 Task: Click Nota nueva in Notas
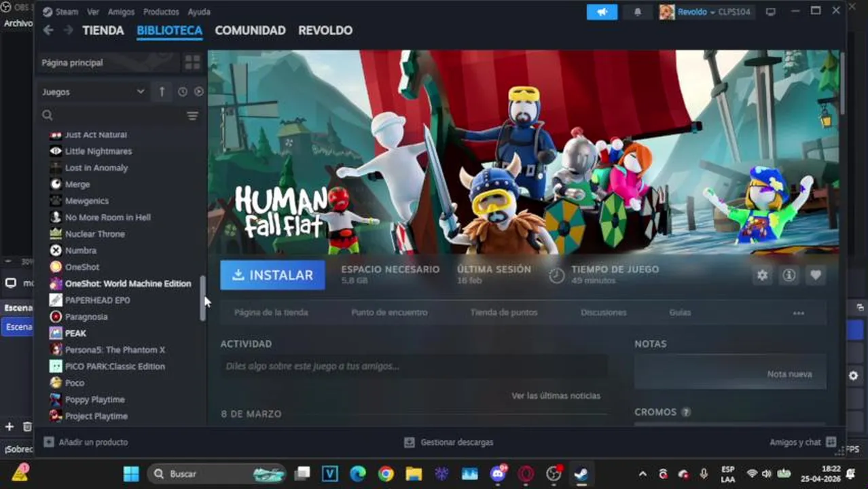(x=789, y=374)
